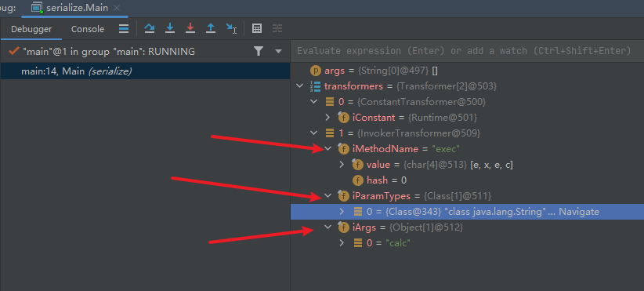Click the array icon beside transformers
Viewport: 644px width, 291px height.
(x=316, y=86)
